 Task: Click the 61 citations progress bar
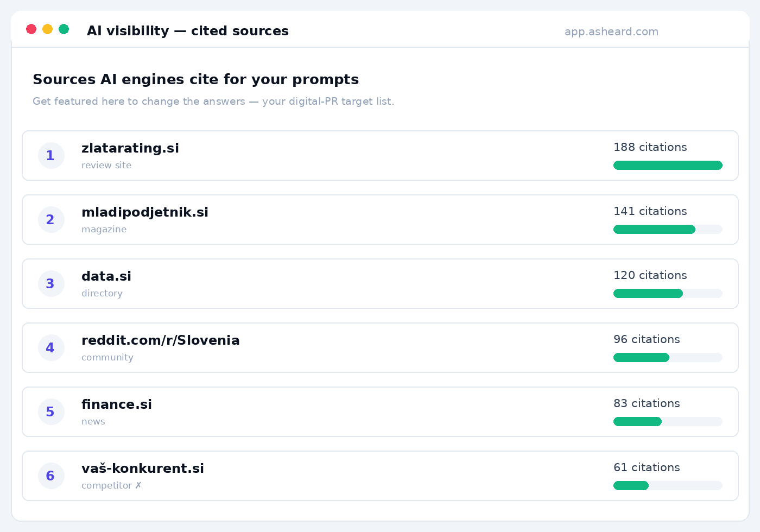(668, 486)
